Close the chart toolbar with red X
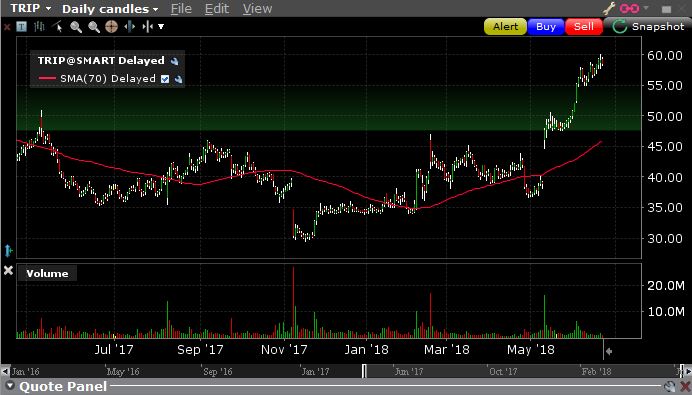 tap(7, 27)
